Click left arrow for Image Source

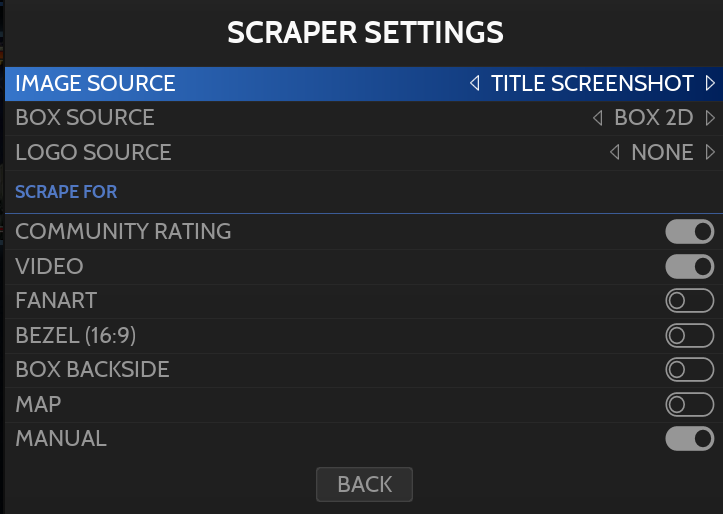tap(475, 84)
